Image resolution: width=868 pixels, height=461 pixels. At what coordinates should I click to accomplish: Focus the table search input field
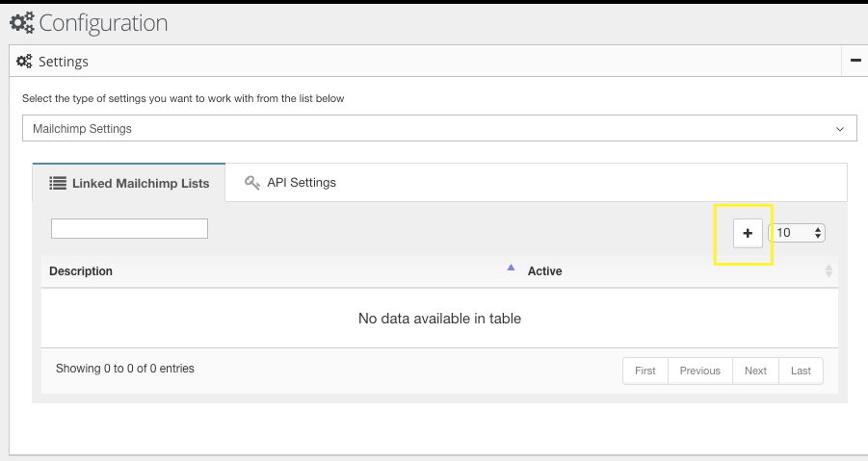pyautogui.click(x=129, y=229)
